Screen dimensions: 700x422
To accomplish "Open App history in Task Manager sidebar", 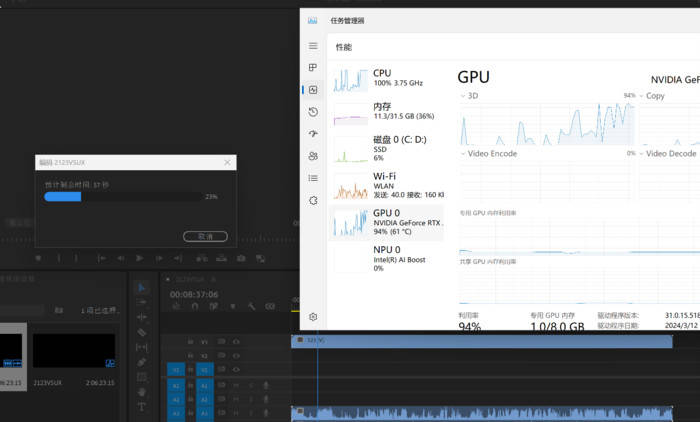I will pos(313,112).
